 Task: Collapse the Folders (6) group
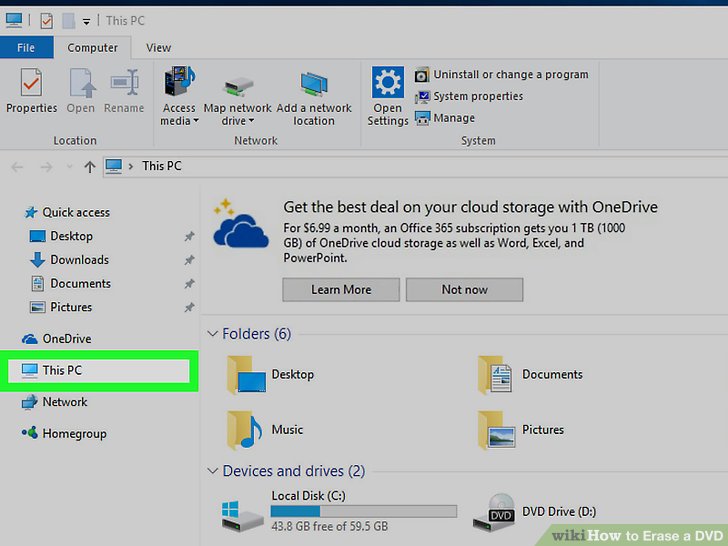(x=213, y=333)
